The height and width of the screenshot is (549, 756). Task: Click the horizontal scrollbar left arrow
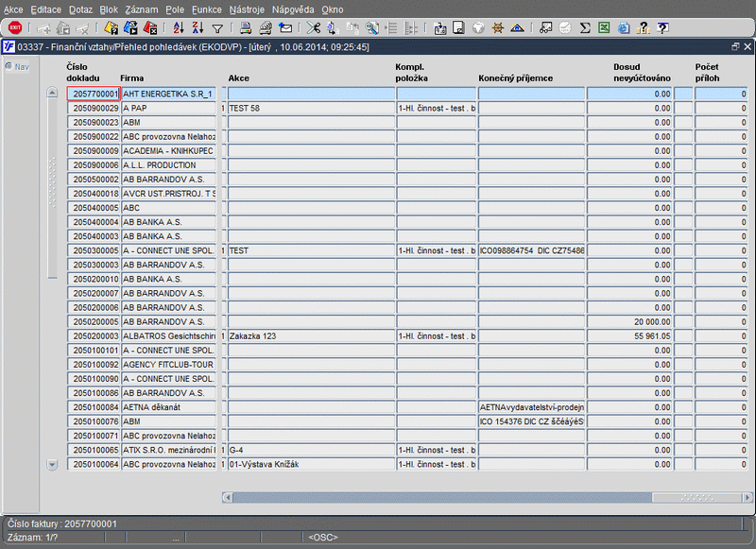click(x=228, y=497)
